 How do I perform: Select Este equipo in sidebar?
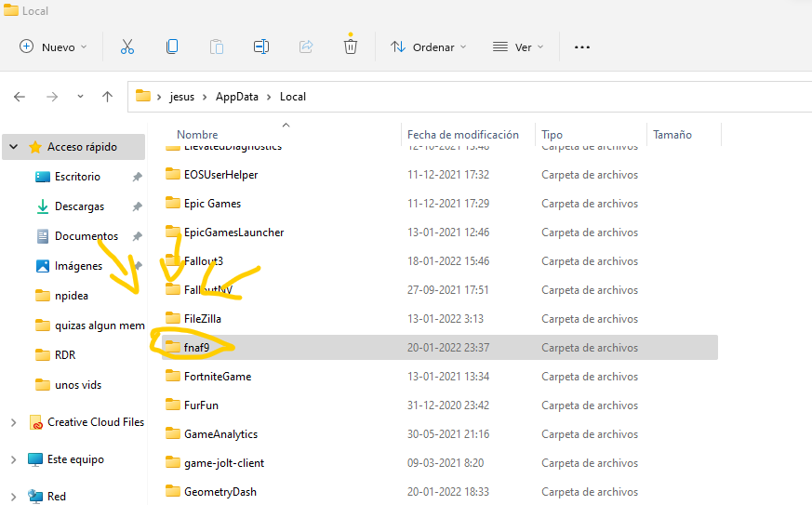pos(75,459)
